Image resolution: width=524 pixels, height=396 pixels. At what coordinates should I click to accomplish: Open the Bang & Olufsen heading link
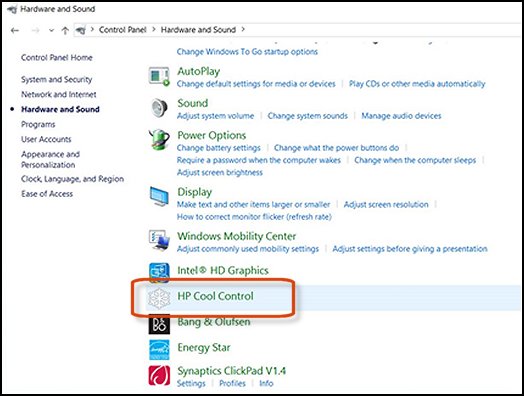(214, 322)
